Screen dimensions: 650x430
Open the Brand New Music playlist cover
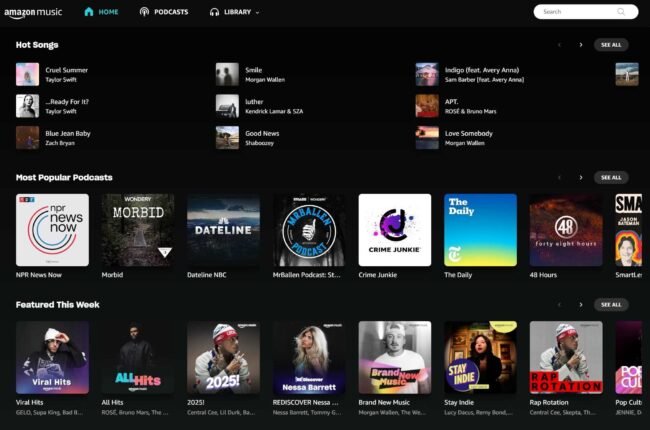(x=395, y=357)
